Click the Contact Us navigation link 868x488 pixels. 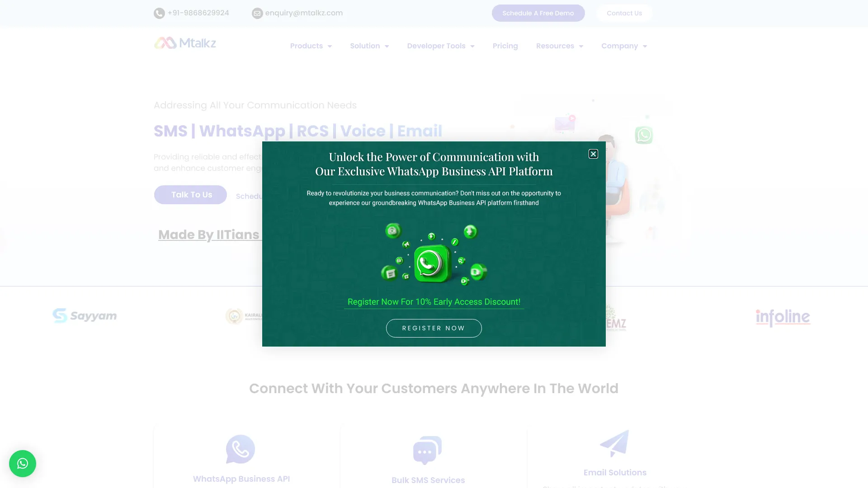point(624,13)
